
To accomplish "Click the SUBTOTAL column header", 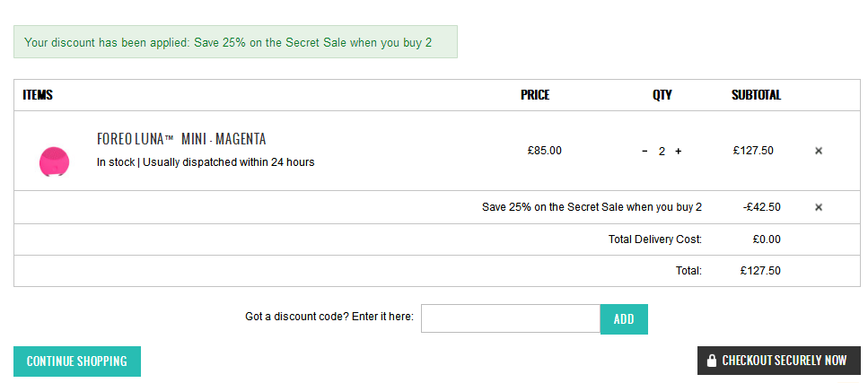I will pos(756,95).
